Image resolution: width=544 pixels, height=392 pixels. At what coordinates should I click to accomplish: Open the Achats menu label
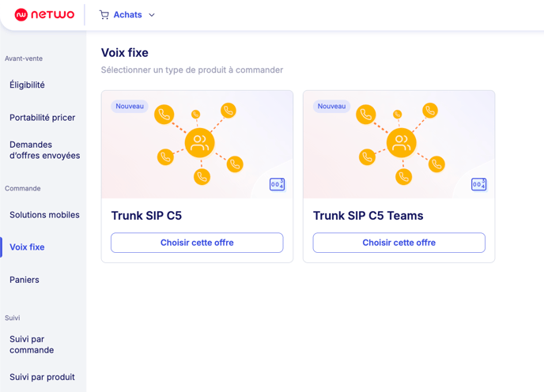click(x=127, y=14)
